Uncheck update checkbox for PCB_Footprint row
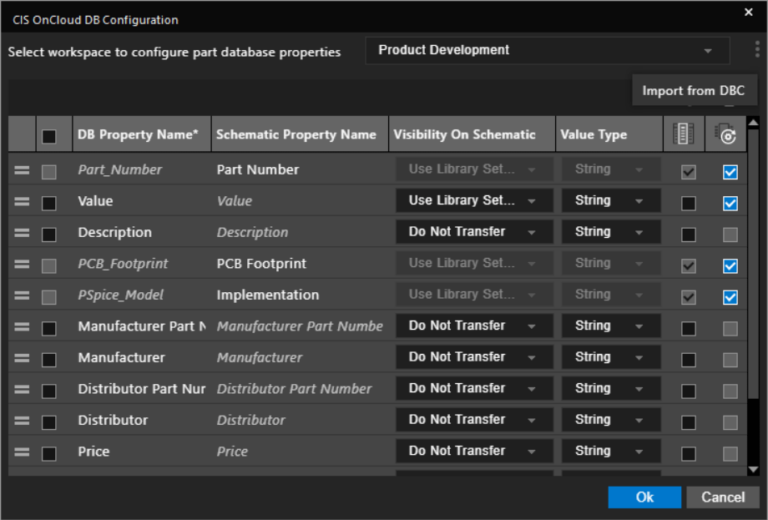This screenshot has width=768, height=520. click(730, 265)
